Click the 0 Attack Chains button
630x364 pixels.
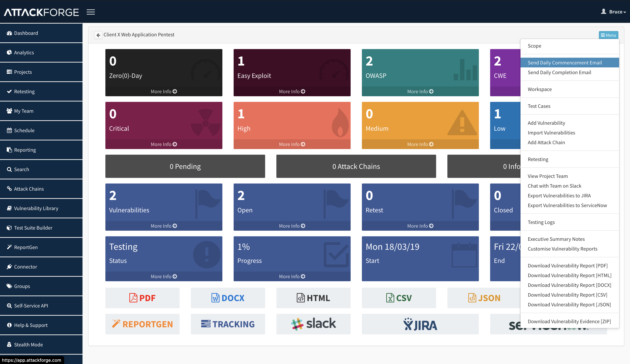click(x=356, y=166)
